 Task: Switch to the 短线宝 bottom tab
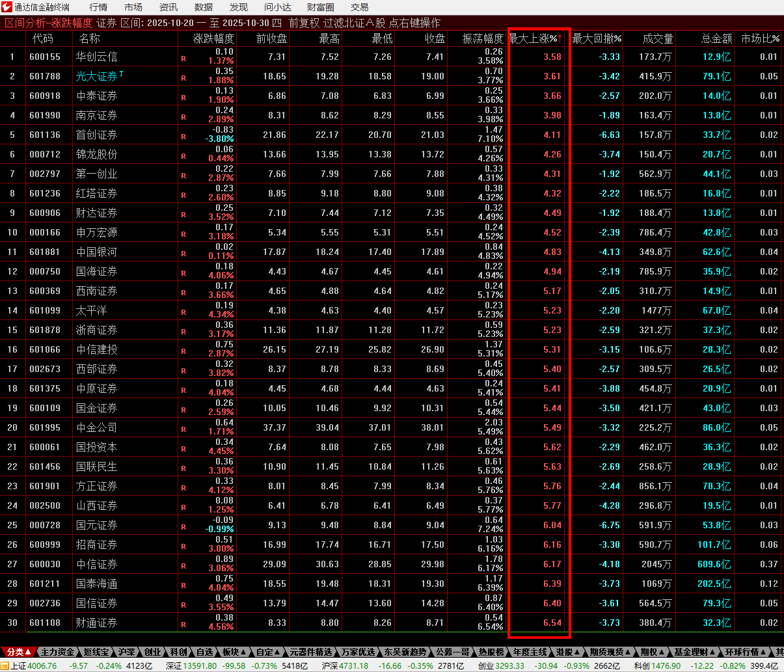coord(96,652)
